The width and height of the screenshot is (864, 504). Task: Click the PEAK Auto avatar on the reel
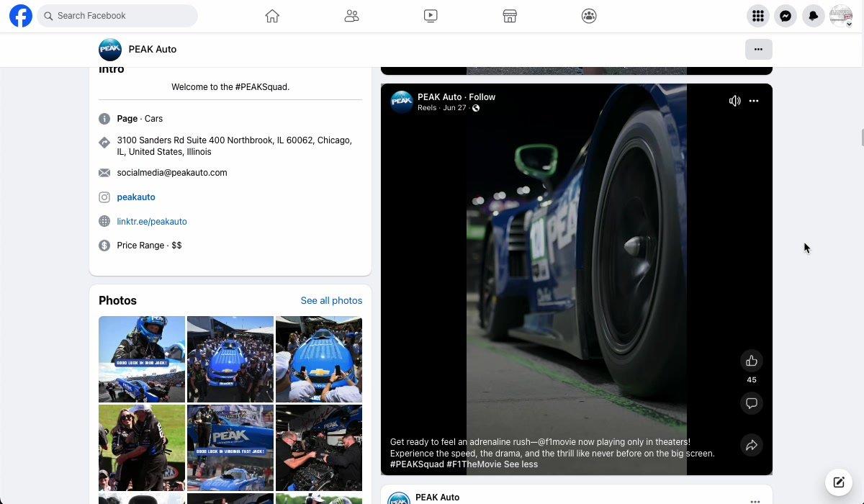click(x=402, y=102)
